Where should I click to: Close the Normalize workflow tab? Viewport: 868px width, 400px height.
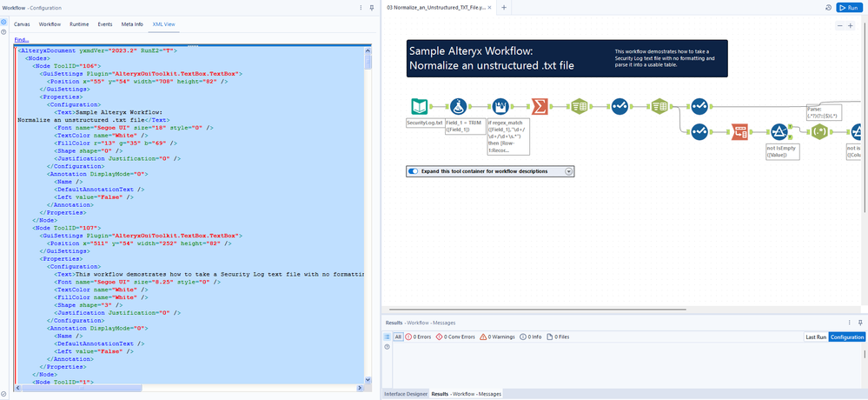pos(489,8)
